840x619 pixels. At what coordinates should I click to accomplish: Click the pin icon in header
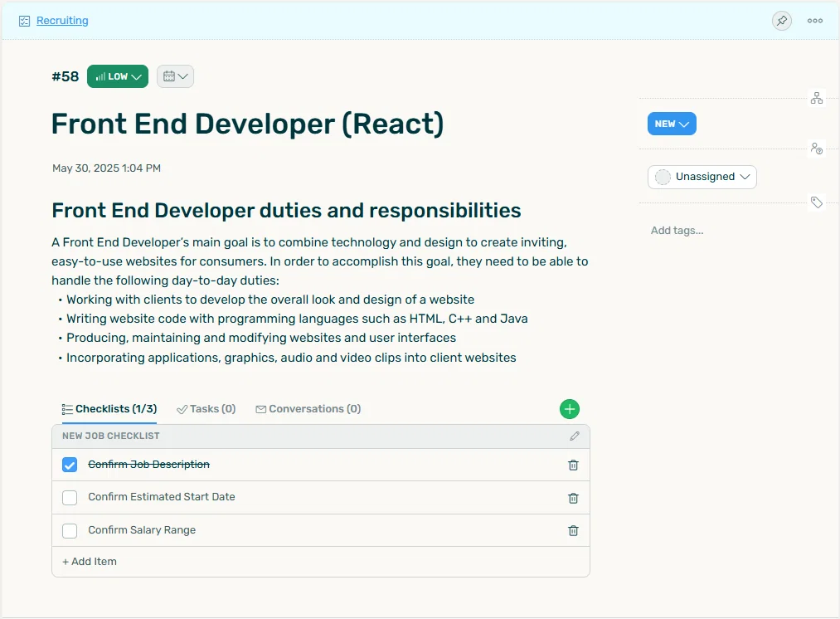[781, 21]
